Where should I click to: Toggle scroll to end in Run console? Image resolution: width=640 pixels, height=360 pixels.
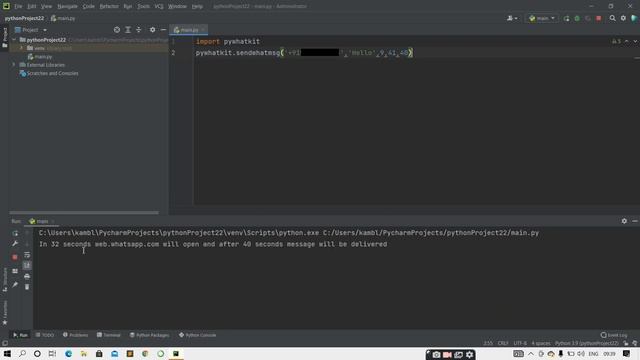[27, 266]
